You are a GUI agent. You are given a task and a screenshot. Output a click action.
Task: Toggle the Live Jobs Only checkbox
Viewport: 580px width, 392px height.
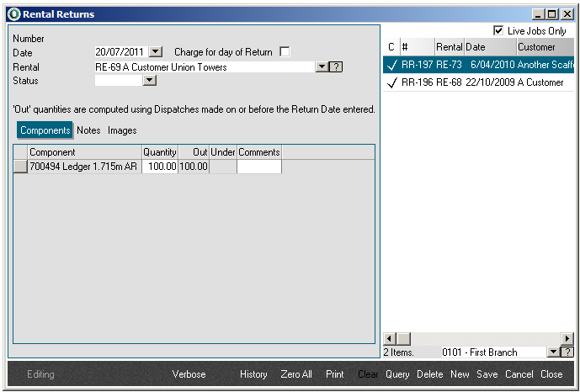coord(498,30)
